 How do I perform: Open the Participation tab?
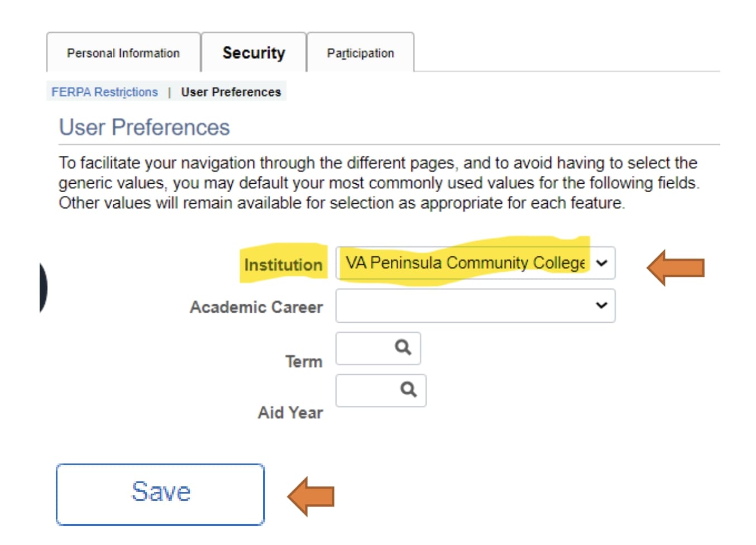(360, 53)
